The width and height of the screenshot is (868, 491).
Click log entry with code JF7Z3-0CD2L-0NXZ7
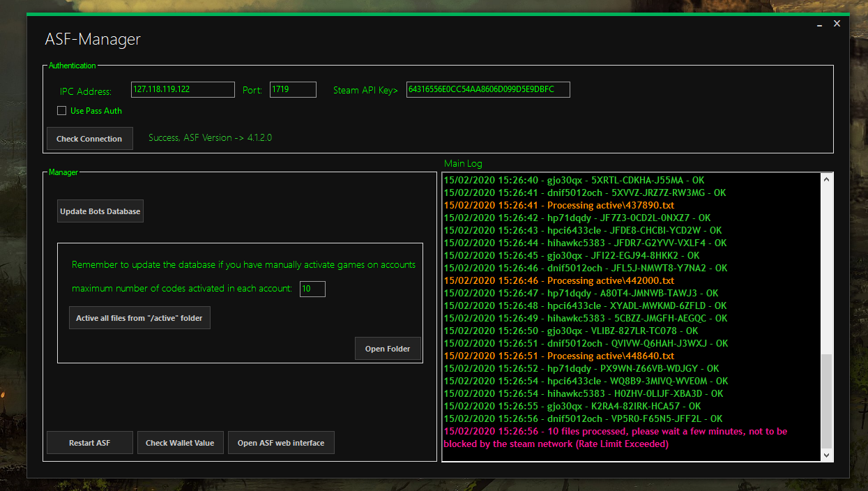click(577, 218)
